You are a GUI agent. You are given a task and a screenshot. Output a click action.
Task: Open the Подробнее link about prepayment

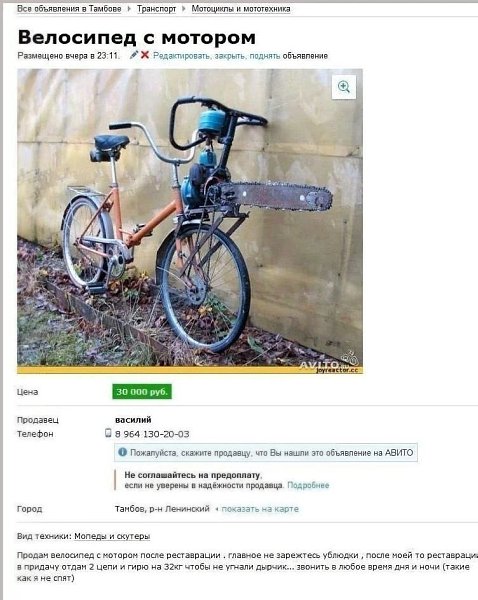pyautogui.click(x=308, y=485)
